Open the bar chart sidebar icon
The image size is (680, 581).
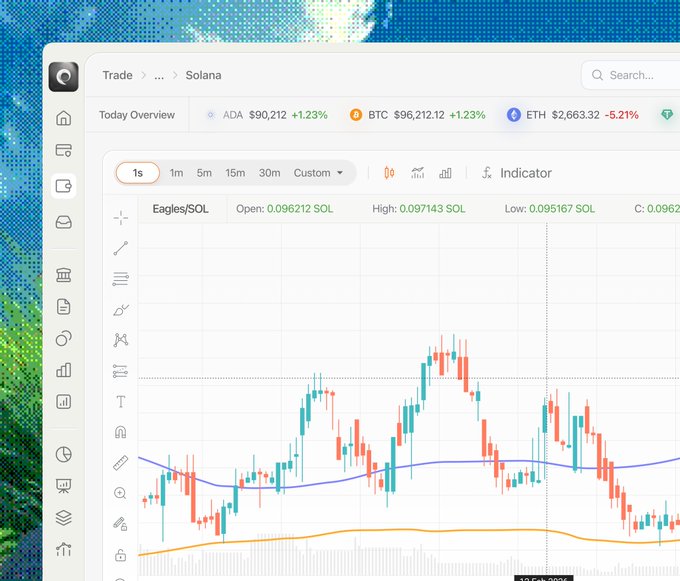coord(64,370)
